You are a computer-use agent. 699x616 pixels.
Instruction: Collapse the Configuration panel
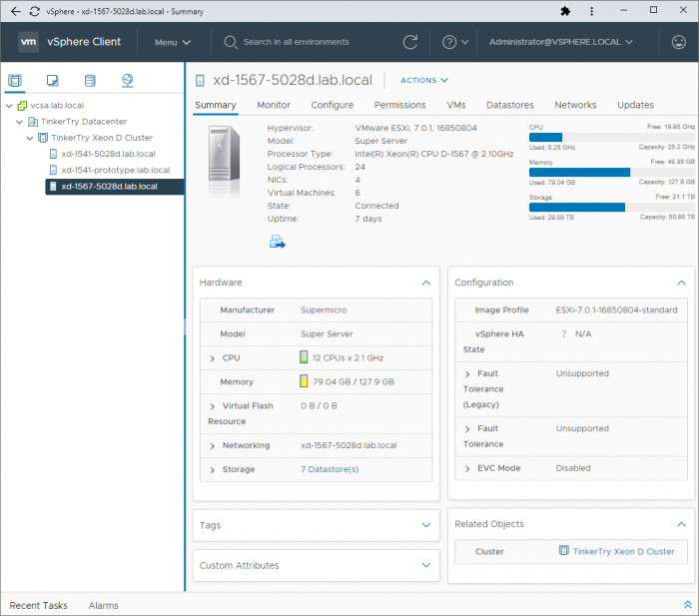(x=681, y=283)
